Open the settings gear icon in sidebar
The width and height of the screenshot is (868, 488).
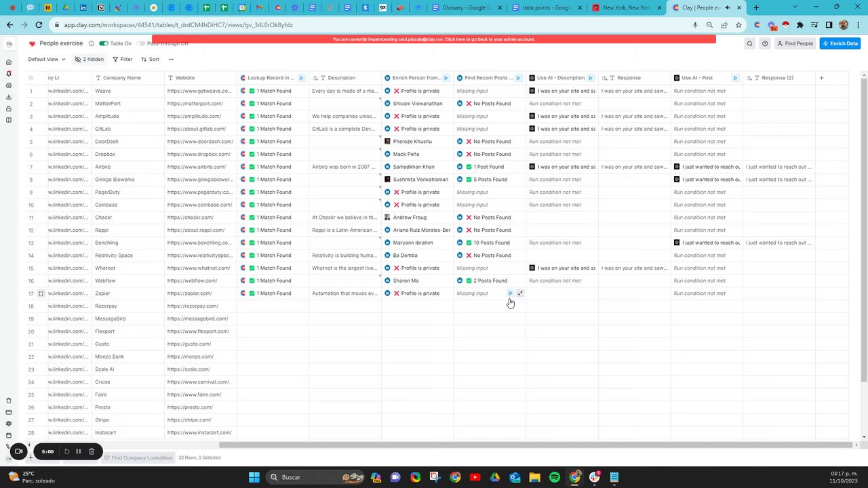pyautogui.click(x=9, y=85)
